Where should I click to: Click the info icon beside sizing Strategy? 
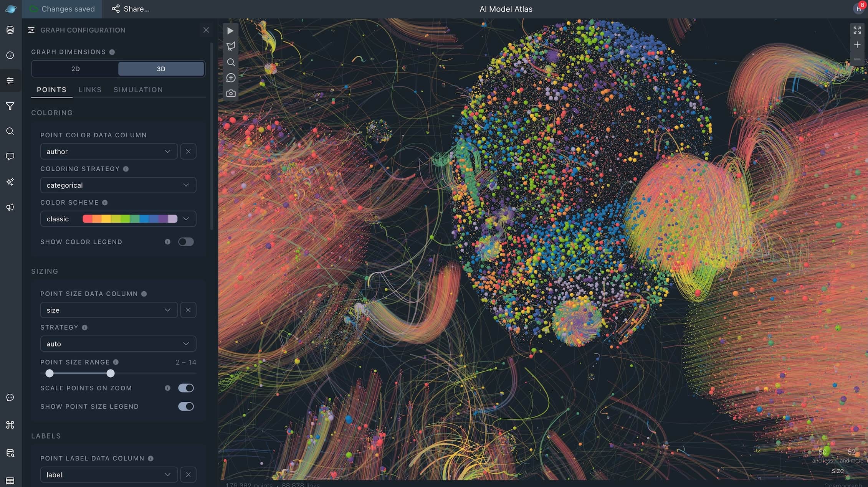click(85, 328)
